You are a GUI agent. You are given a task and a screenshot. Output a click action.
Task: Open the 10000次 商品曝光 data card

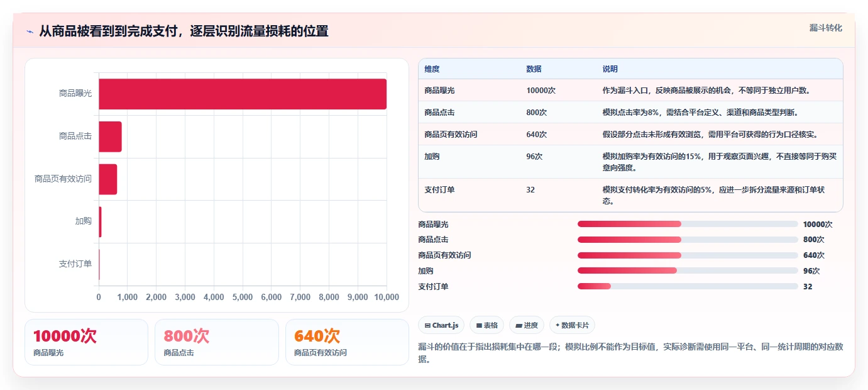[x=86, y=342]
